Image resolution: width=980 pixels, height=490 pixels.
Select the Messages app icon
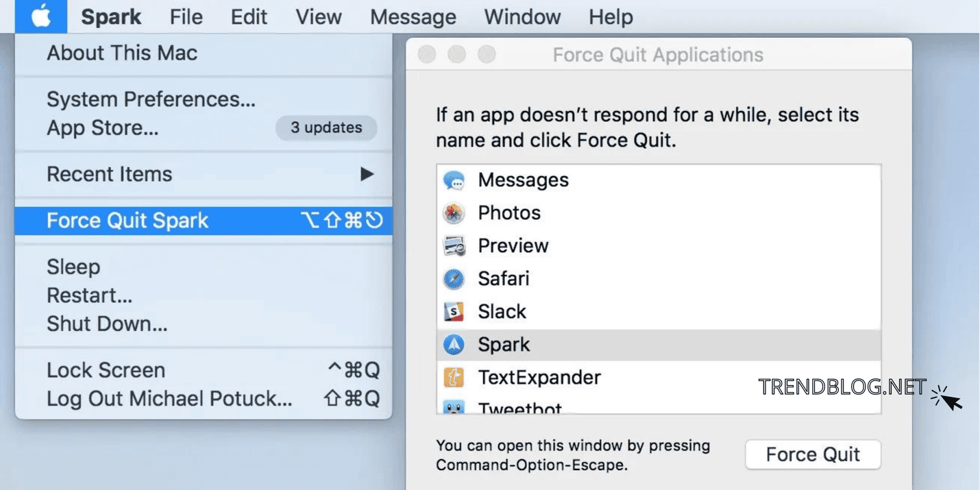(x=454, y=180)
